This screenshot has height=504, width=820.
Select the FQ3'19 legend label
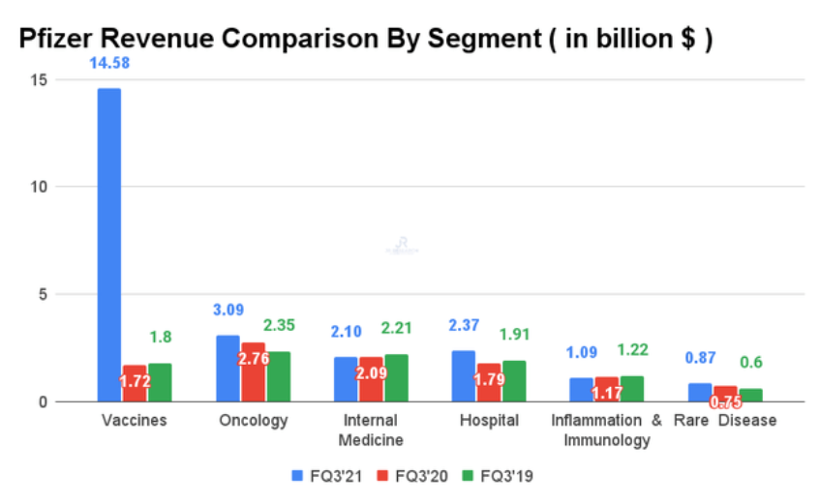point(506,476)
